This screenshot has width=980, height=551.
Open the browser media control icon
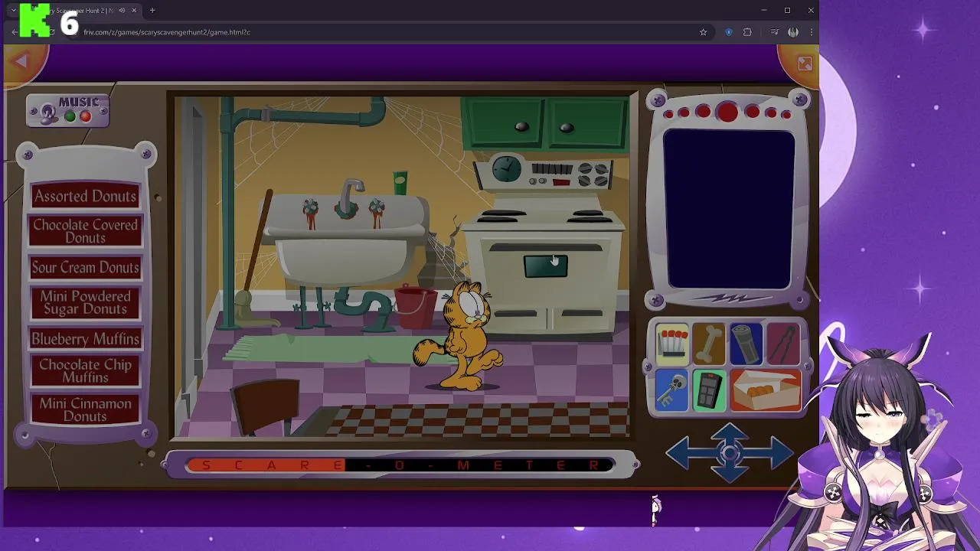[x=774, y=32]
